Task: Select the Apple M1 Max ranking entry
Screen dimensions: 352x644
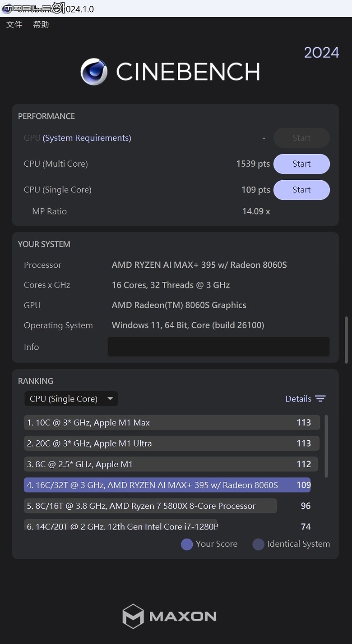Action: [172, 423]
